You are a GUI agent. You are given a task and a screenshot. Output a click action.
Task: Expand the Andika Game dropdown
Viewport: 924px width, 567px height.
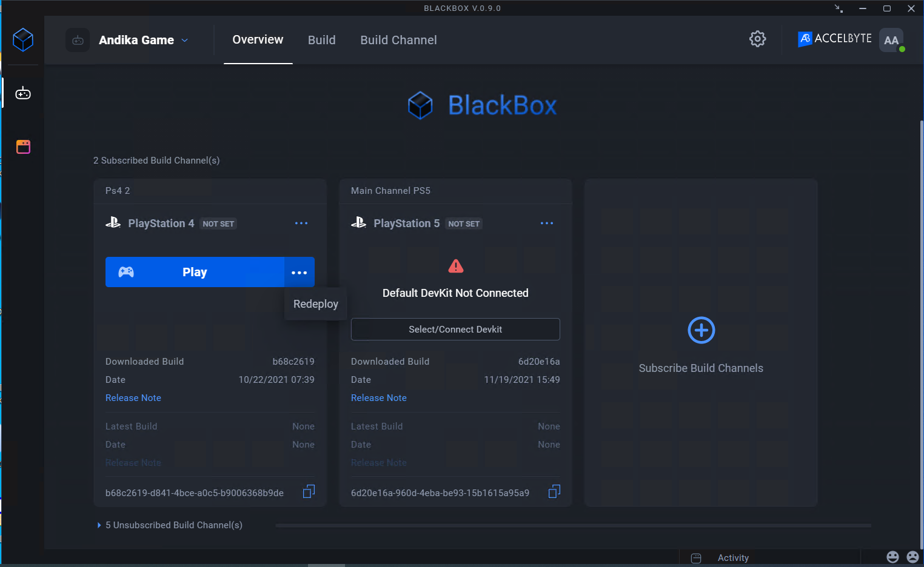(x=185, y=41)
